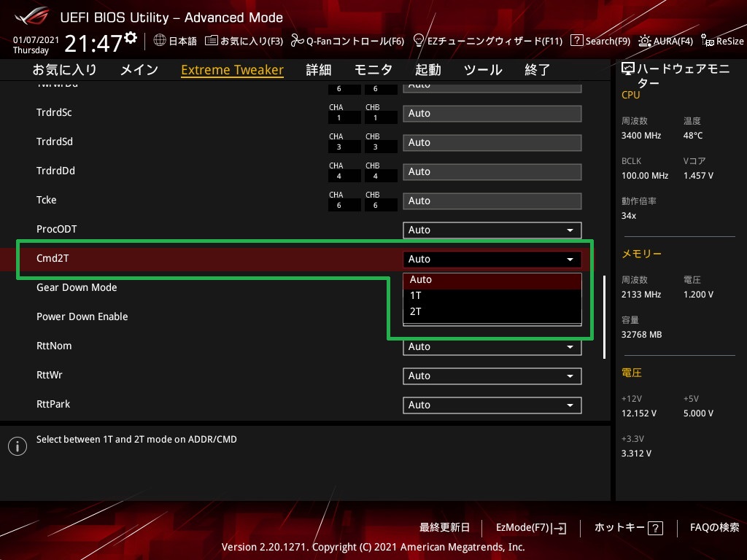Screen dimensions: 747x560
Task: Click the ReSize BAR icon
Action: [707, 41]
